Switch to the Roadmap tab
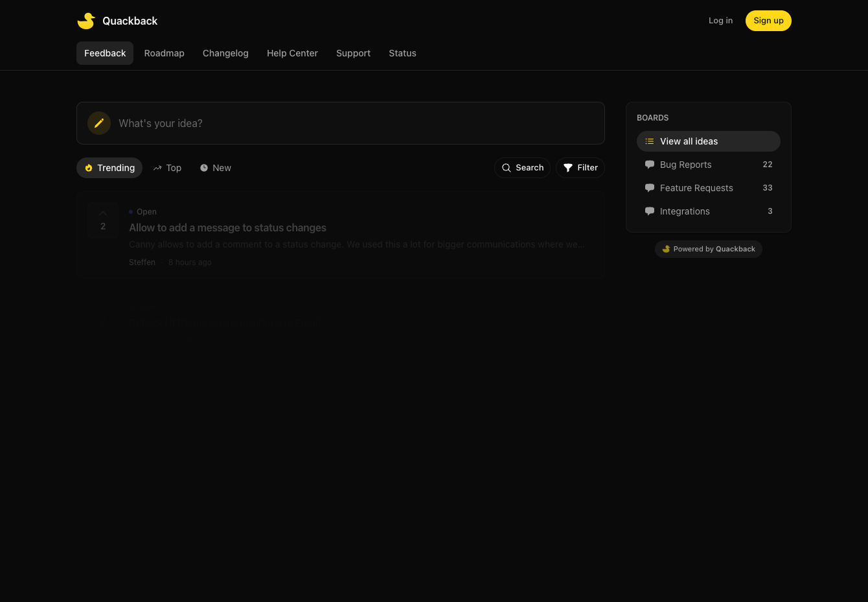 [165, 53]
